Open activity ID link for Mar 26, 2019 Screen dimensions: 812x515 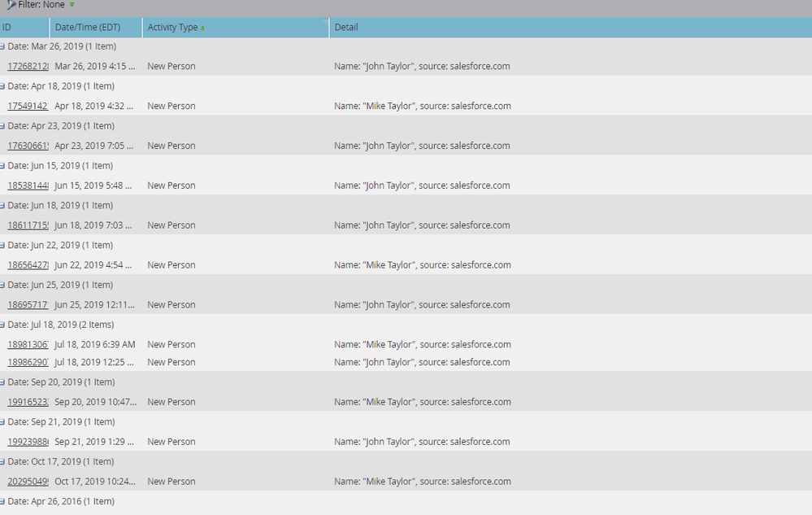coord(28,67)
